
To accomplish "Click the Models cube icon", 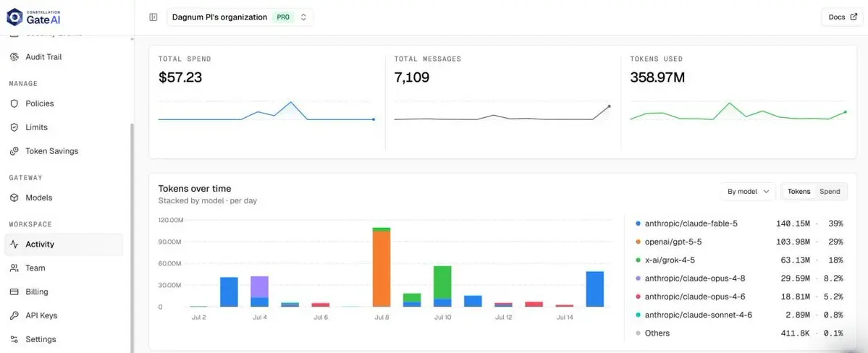I will click(x=14, y=197).
